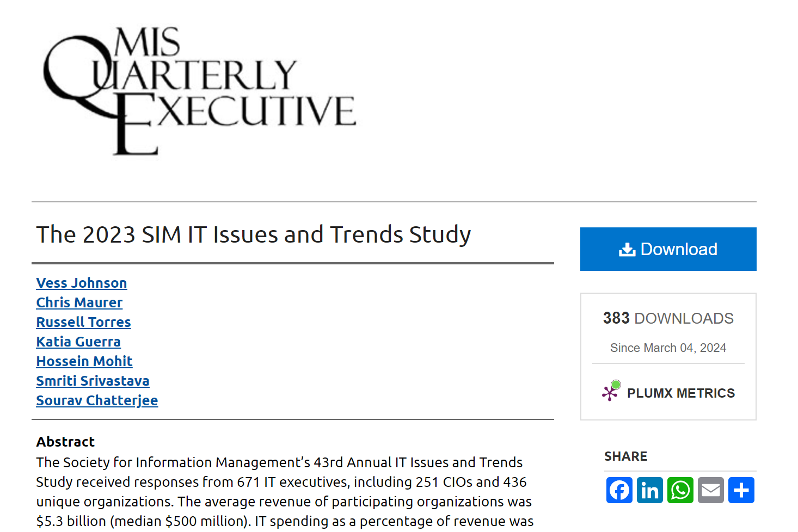Share the article on Facebook
798x532 pixels.
pos(619,490)
